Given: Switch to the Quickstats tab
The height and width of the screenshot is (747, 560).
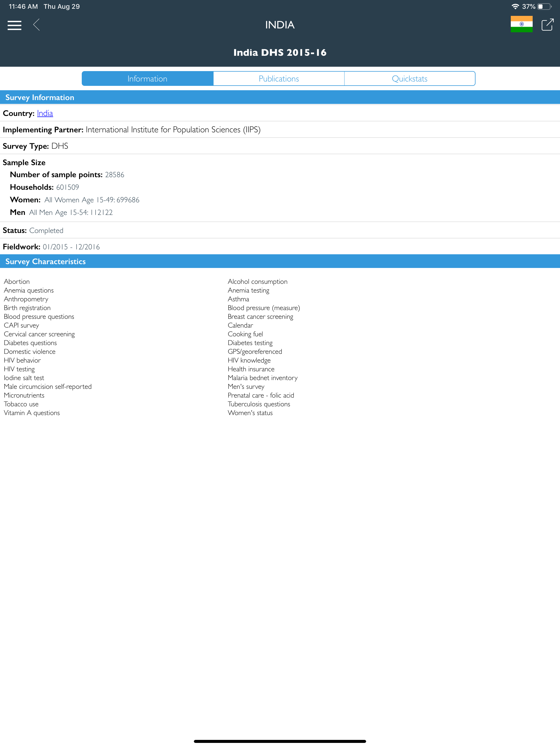Looking at the screenshot, I should 410,78.
